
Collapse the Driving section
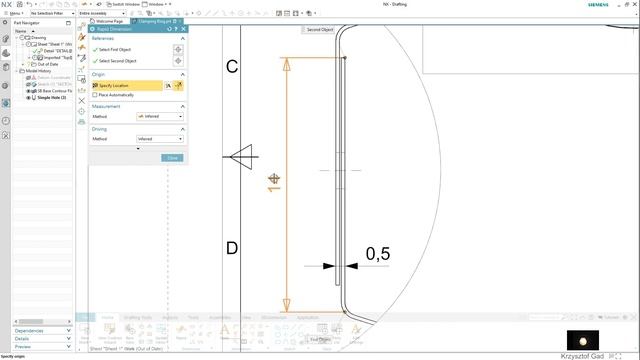pos(182,129)
